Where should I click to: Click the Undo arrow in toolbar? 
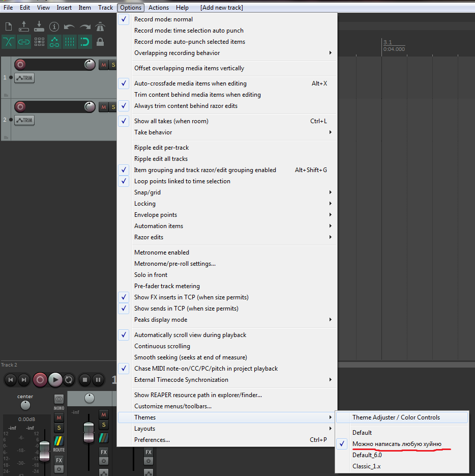69,27
